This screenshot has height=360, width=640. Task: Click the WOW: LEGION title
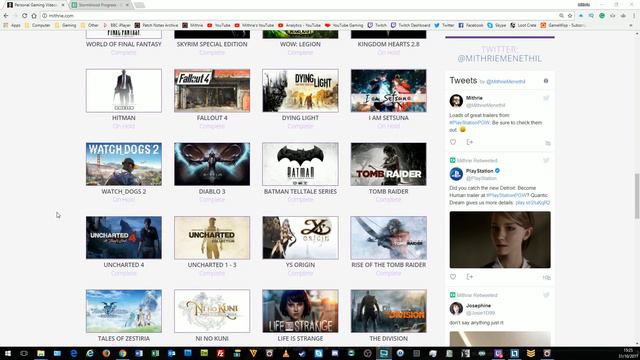[x=300, y=44]
